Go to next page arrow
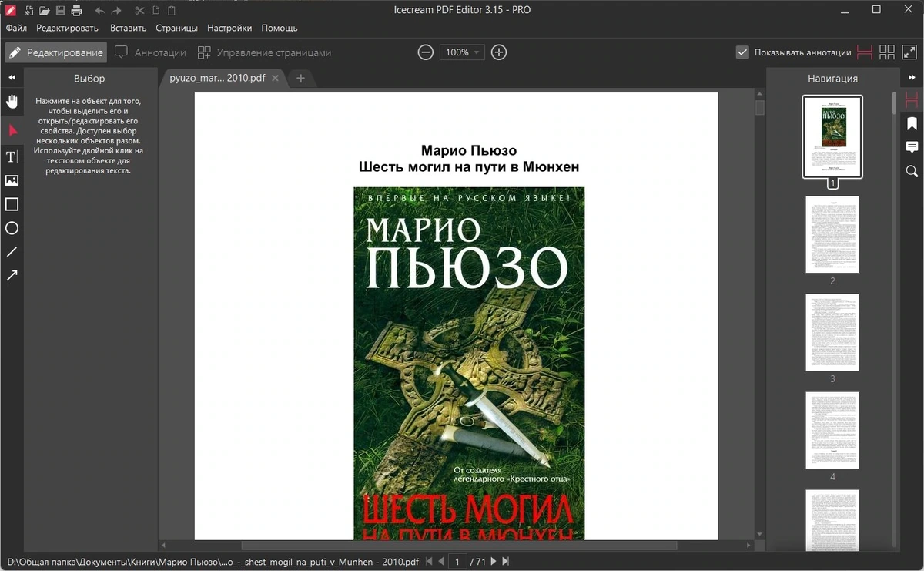Screen dimensions: 924x571 point(494,562)
